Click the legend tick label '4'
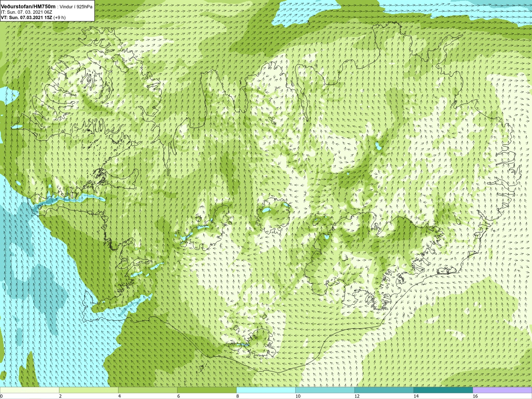Screen dimensions: 532x399 tap(119, 396)
